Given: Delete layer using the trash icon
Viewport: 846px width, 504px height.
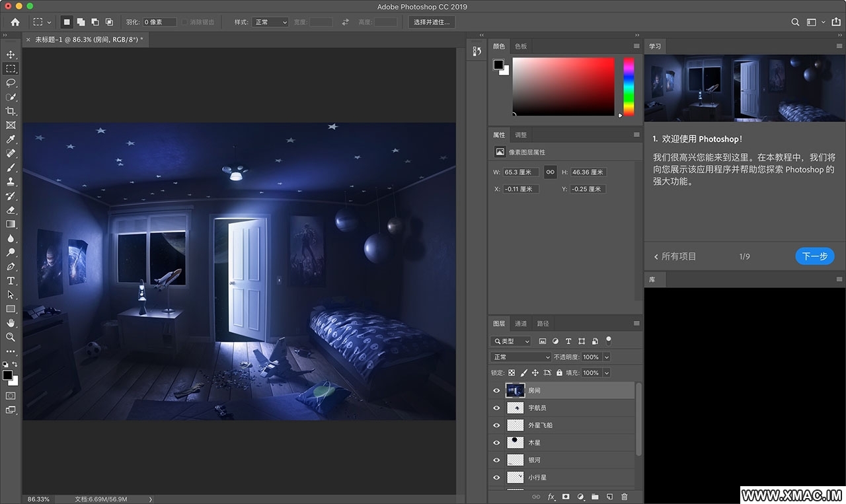Looking at the screenshot, I should click(624, 497).
